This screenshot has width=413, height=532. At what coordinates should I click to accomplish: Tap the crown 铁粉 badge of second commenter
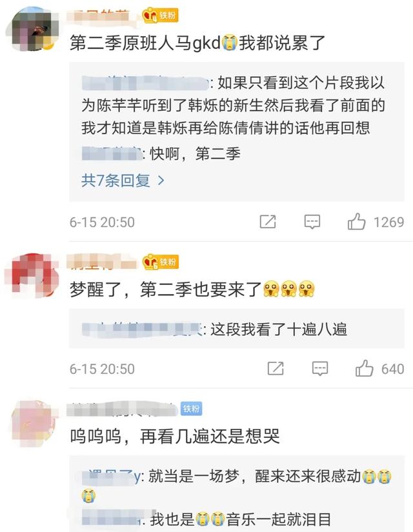click(160, 262)
